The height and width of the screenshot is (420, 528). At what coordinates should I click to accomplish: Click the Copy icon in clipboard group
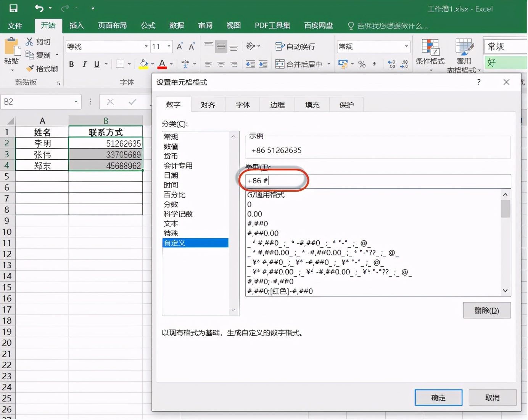(29, 55)
